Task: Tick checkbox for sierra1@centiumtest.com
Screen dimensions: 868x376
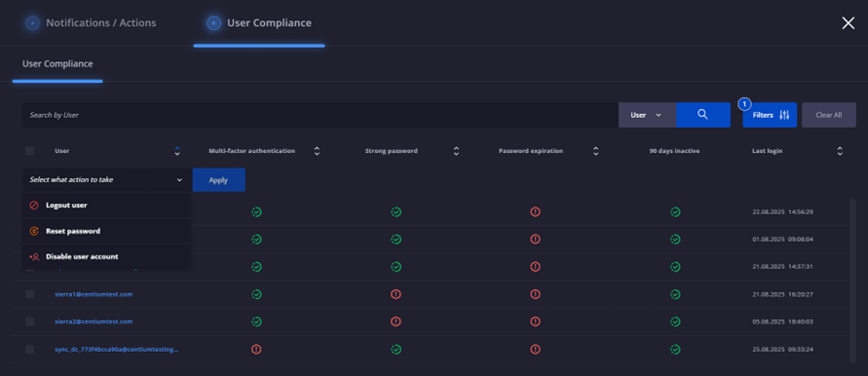Action: pyautogui.click(x=30, y=294)
